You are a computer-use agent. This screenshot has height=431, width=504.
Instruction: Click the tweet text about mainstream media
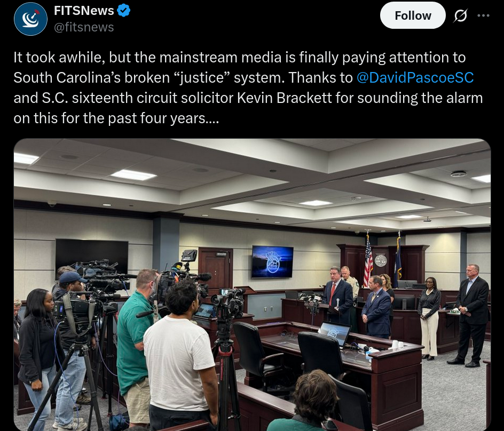248,87
